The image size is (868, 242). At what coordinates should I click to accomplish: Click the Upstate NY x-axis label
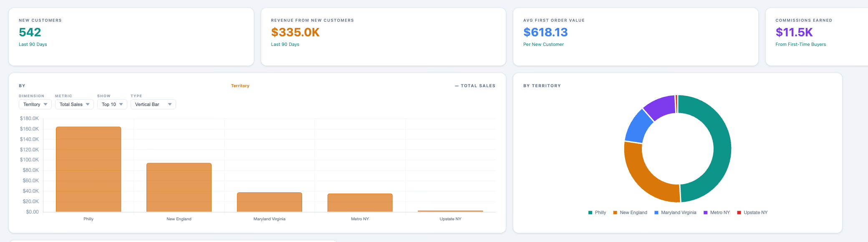coord(451,219)
